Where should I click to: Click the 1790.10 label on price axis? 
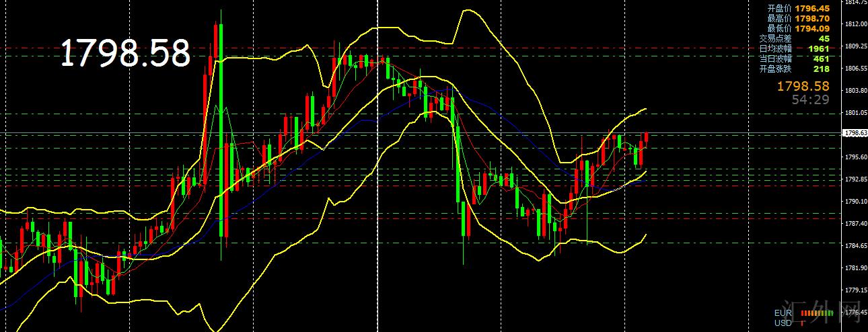tap(853, 202)
